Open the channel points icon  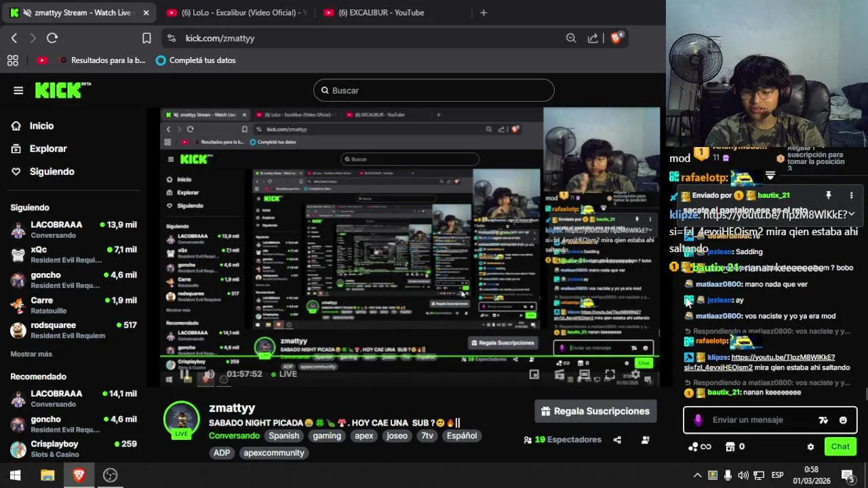pyautogui.click(x=699, y=447)
